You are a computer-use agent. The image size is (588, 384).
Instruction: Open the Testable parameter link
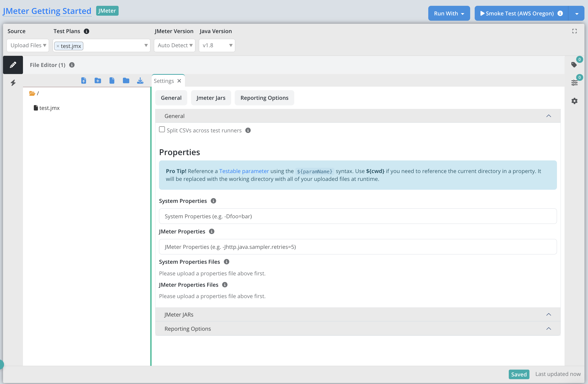[x=244, y=171]
